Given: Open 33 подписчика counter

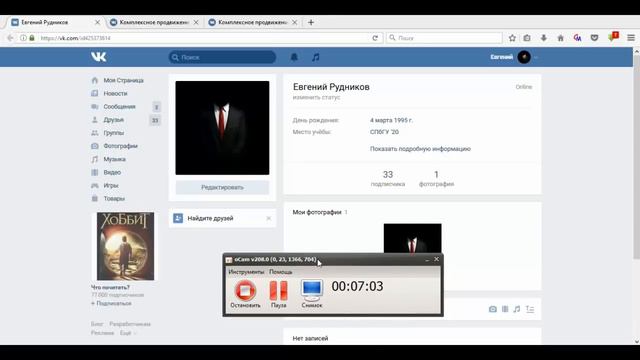Looking at the screenshot, I should [x=388, y=178].
